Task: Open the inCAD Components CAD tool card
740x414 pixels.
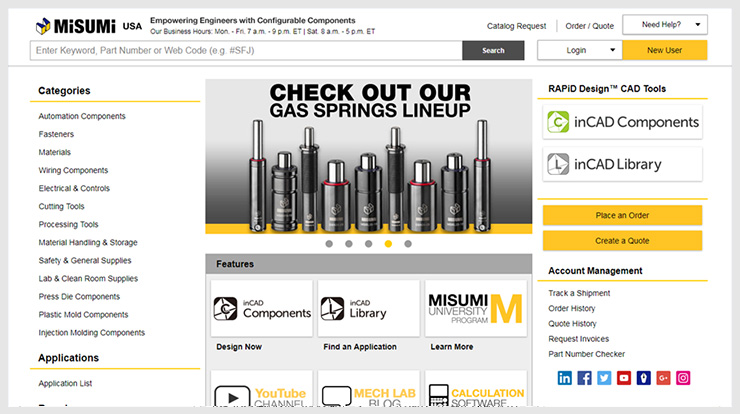Action: [x=622, y=122]
